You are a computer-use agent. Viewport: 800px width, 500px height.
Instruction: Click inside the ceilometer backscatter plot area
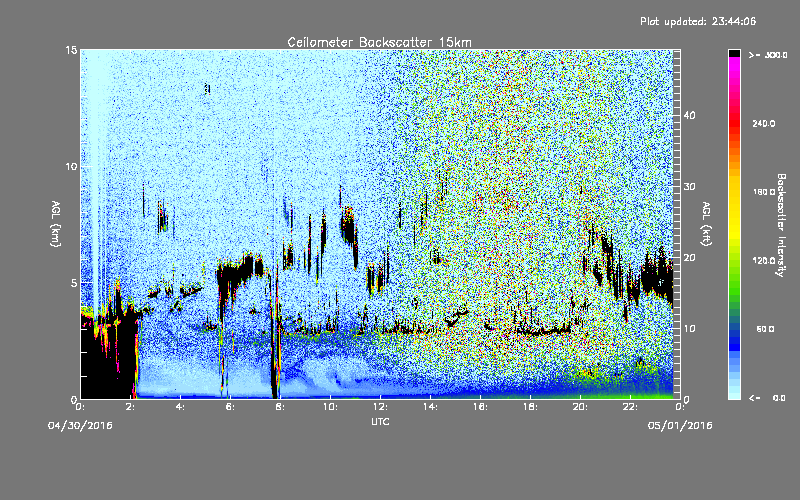380,224
